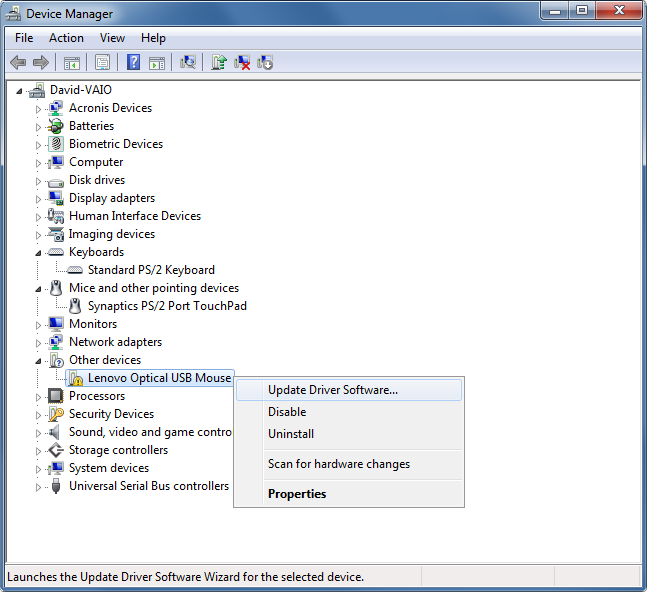Screen dimensions: 647x592
Task: Click the Disk drives icon
Action: tap(56, 182)
